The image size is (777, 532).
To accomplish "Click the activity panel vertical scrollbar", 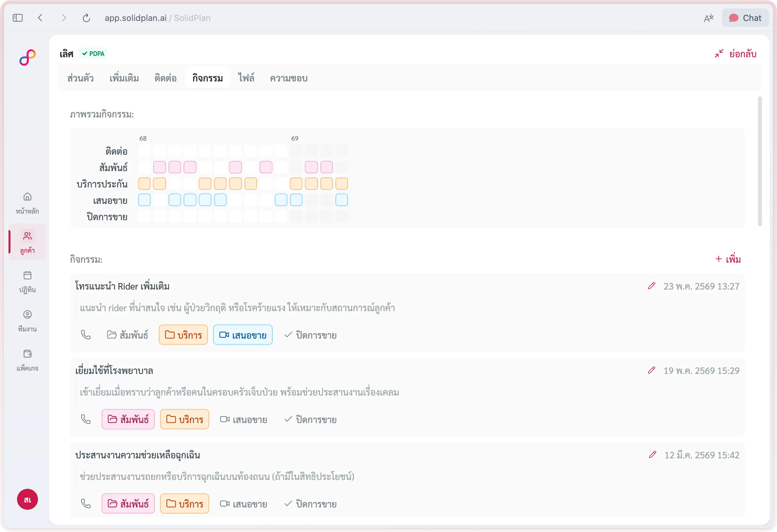I will tap(760, 161).
